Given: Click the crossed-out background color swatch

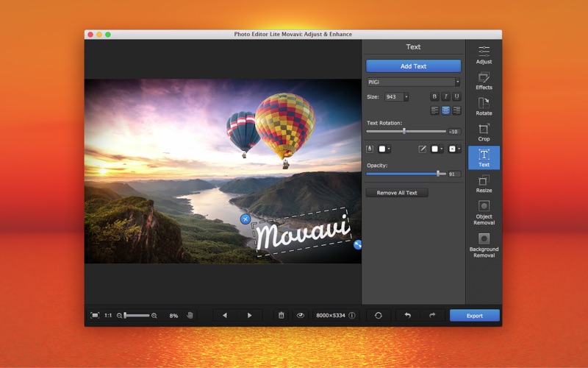Looking at the screenshot, I should click(452, 149).
